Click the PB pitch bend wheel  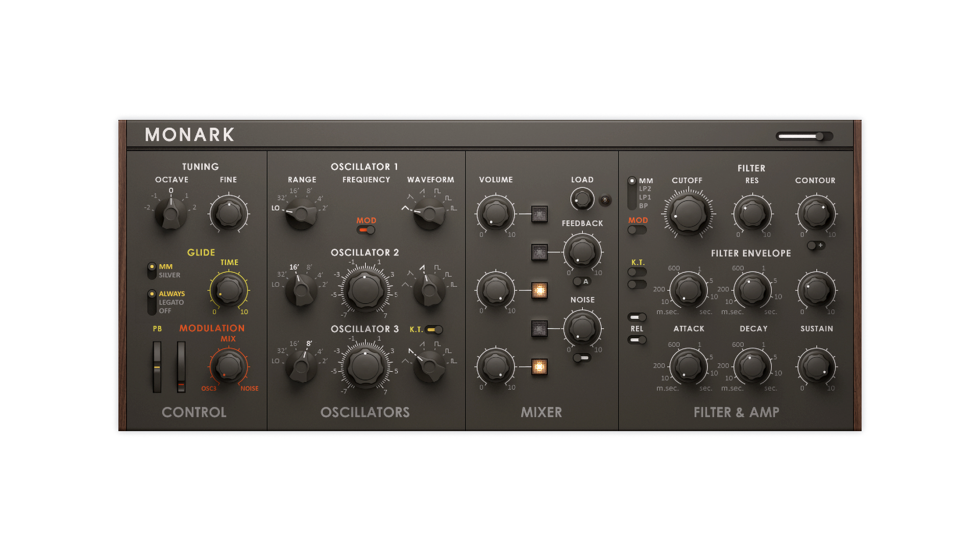pos(157,367)
